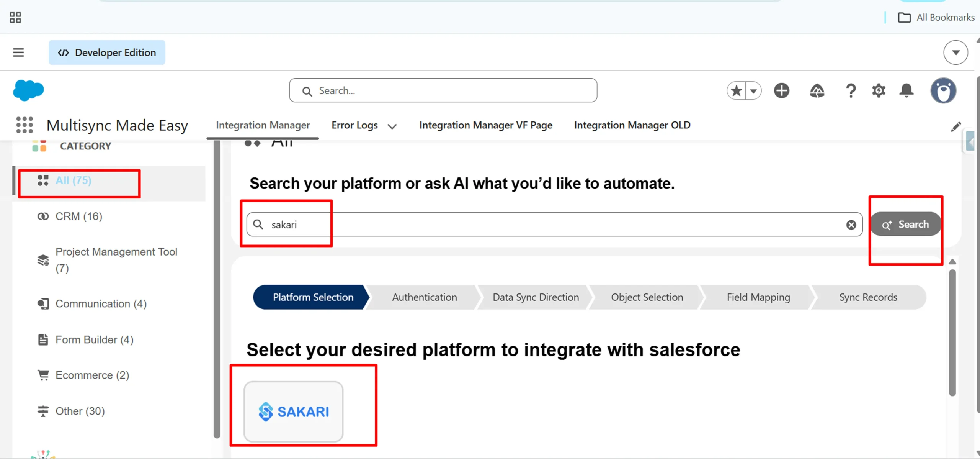Viewport: 980px width, 459px height.
Task: Open the Error Logs tab
Action: coord(354,125)
